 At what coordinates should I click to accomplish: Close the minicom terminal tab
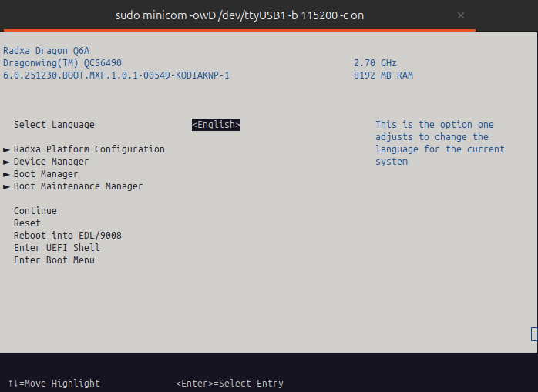(461, 15)
